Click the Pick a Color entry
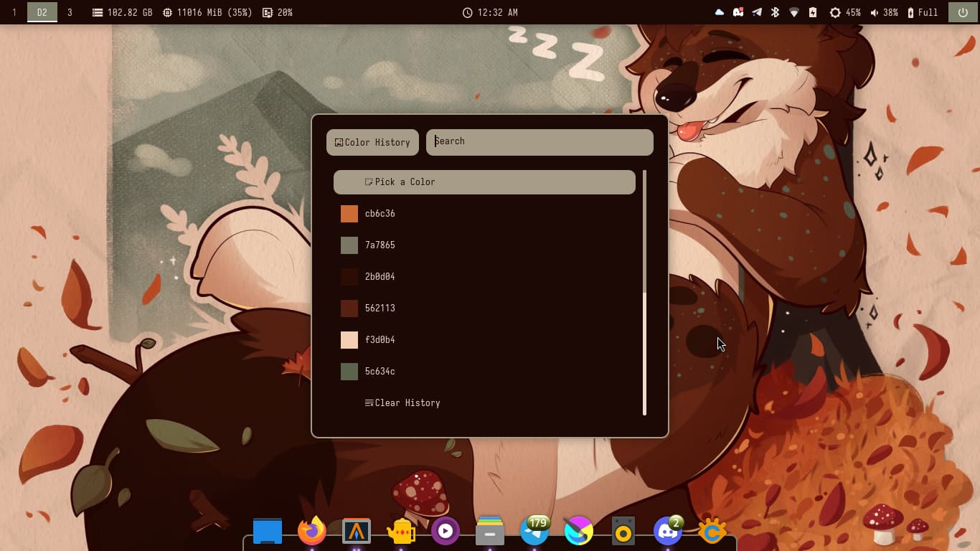Screen dimensions: 980x551 [x=484, y=182]
